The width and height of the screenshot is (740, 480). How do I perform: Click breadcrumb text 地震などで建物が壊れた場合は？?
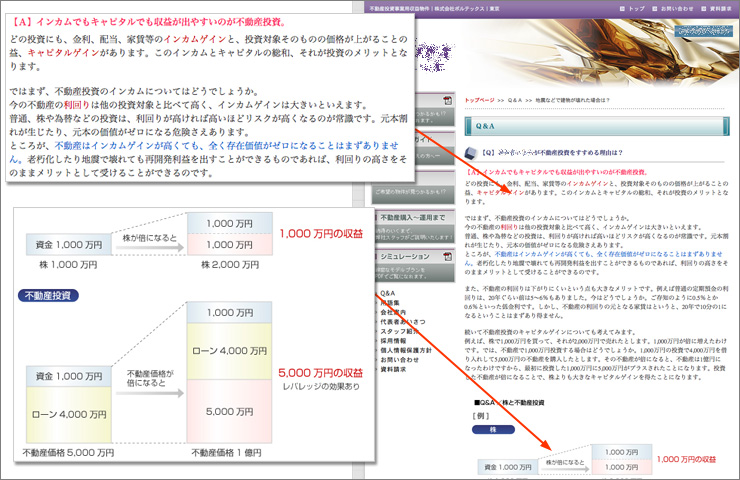(x=573, y=100)
